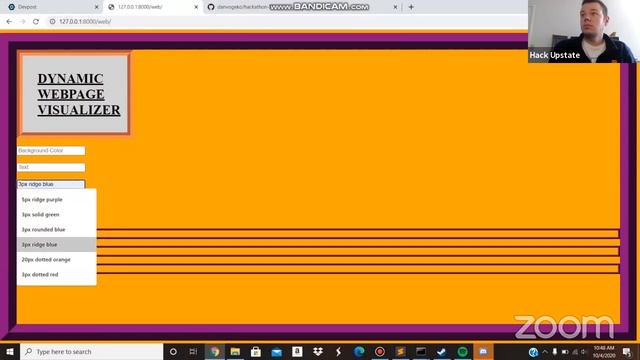Close the GitHub hackathon tab
Image resolution: width=640 pixels, height=360 pixels.
coord(395,7)
